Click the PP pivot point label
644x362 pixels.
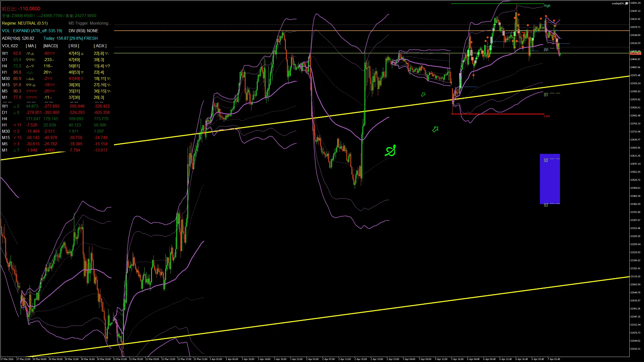pyautogui.click(x=546, y=50)
